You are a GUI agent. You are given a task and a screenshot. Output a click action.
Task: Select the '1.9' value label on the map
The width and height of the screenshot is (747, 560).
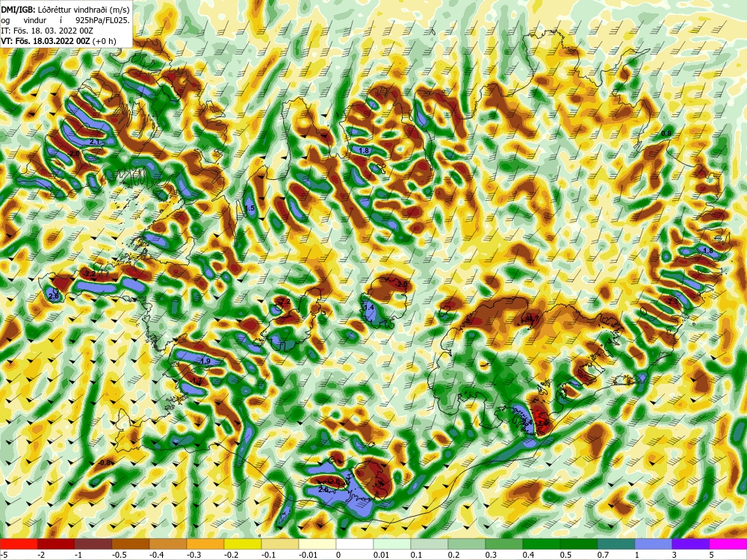[205, 361]
